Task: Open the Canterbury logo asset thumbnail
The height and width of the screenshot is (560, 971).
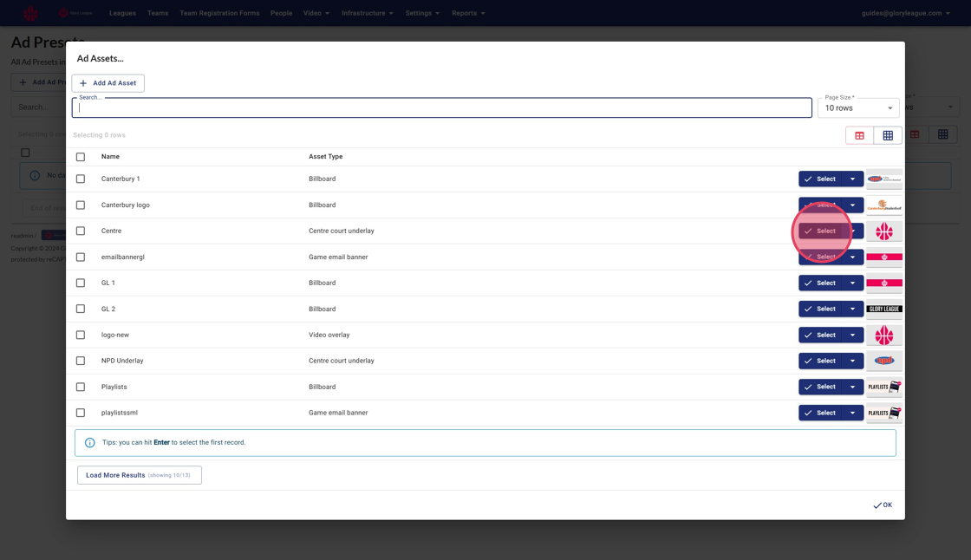Action: click(883, 205)
